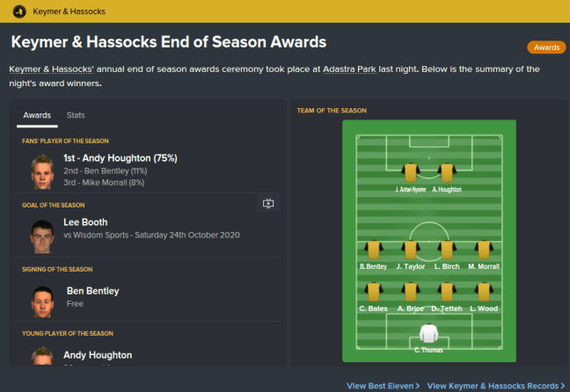Open View Keymer & Hassocks Records link
570x392 pixels.
[x=497, y=386]
